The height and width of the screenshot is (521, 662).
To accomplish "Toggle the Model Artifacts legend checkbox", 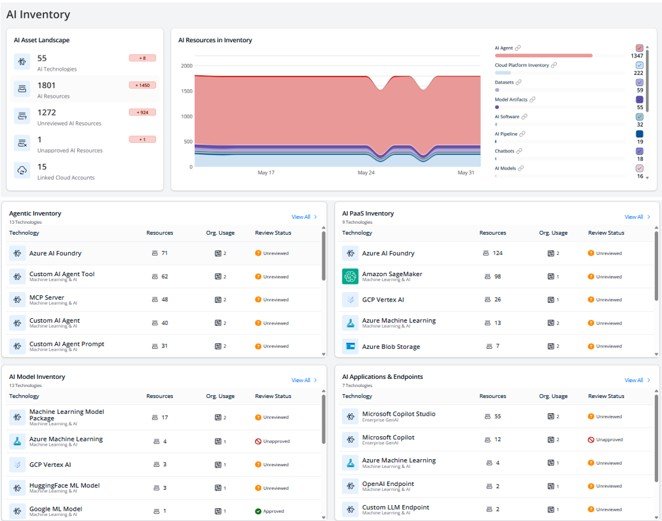I will click(x=639, y=100).
